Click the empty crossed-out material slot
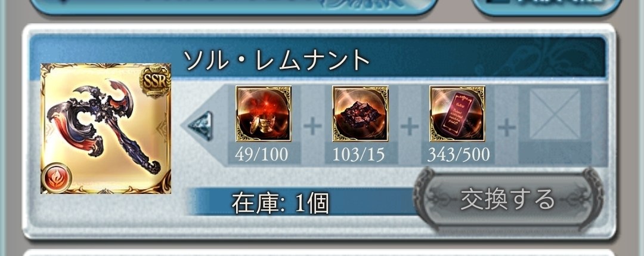644x256 pixels. 555,114
